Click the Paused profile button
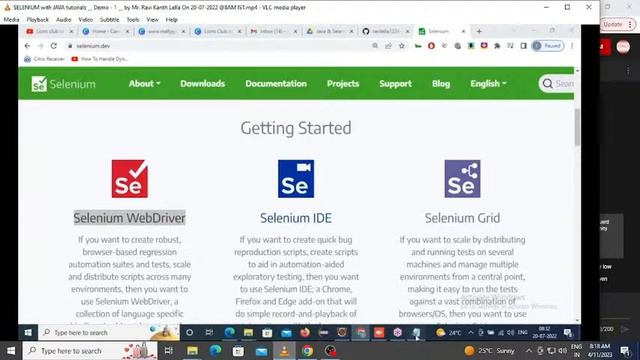The width and height of the screenshot is (640, 360). click(x=548, y=46)
